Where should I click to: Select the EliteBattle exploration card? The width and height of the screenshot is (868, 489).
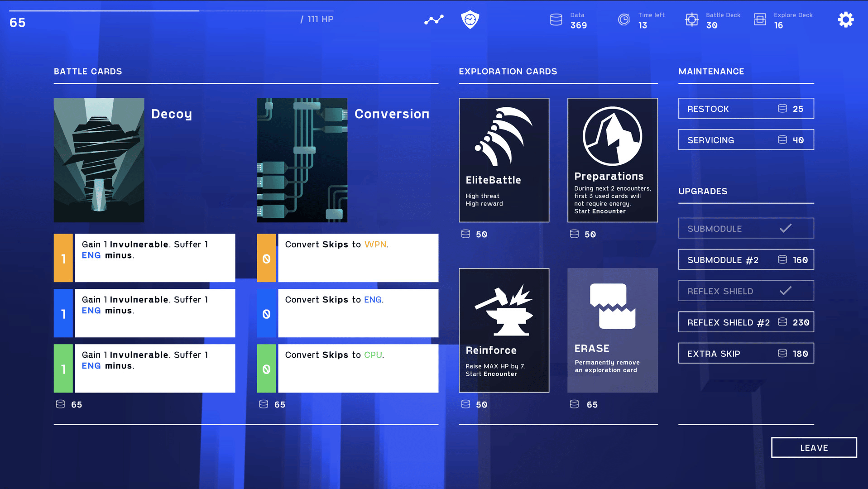(x=504, y=160)
